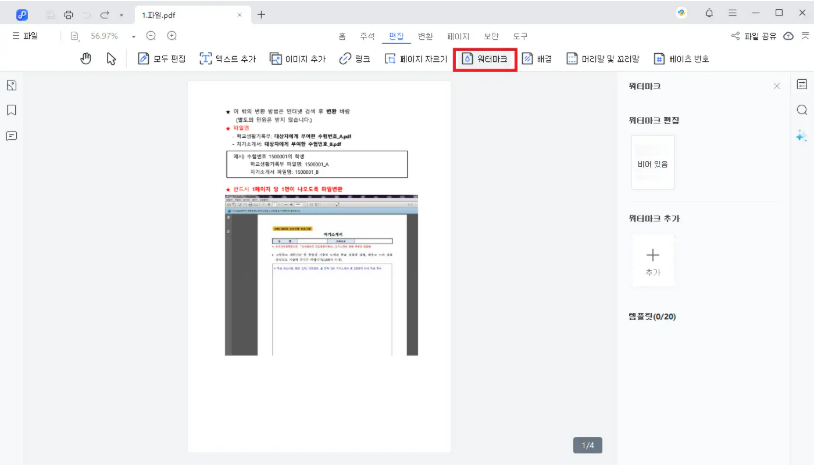Click 이미지 추가 add image tool

297,59
